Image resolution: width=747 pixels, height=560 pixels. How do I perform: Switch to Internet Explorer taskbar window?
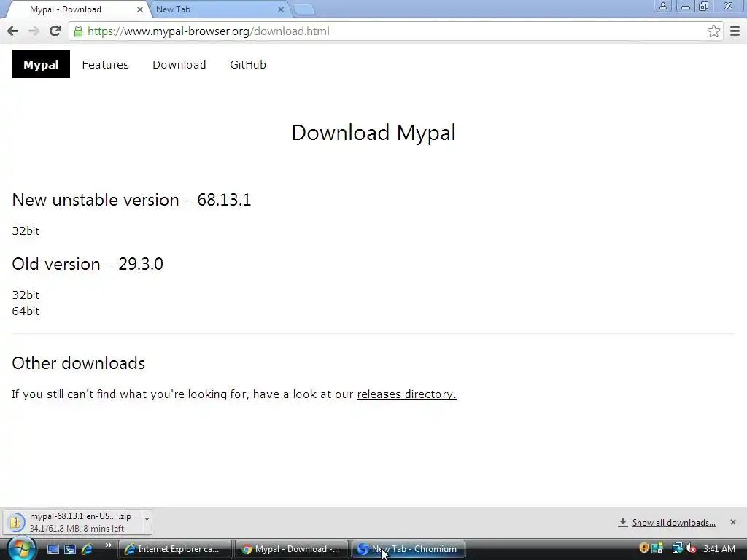click(x=174, y=549)
